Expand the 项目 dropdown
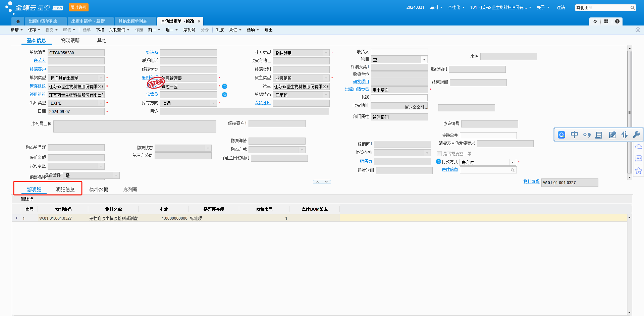644x316 pixels. (x=424, y=60)
